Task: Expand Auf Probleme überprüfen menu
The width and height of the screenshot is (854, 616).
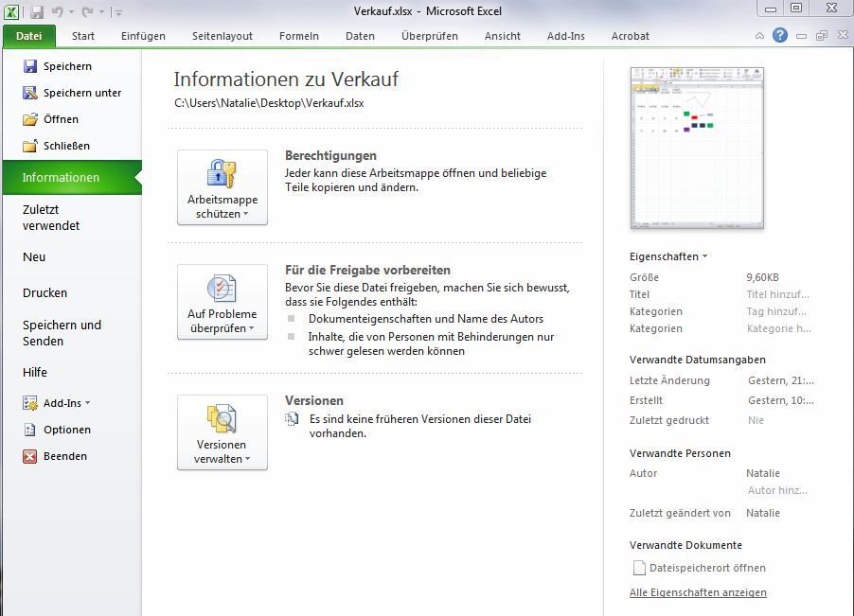Action: pyautogui.click(x=222, y=301)
